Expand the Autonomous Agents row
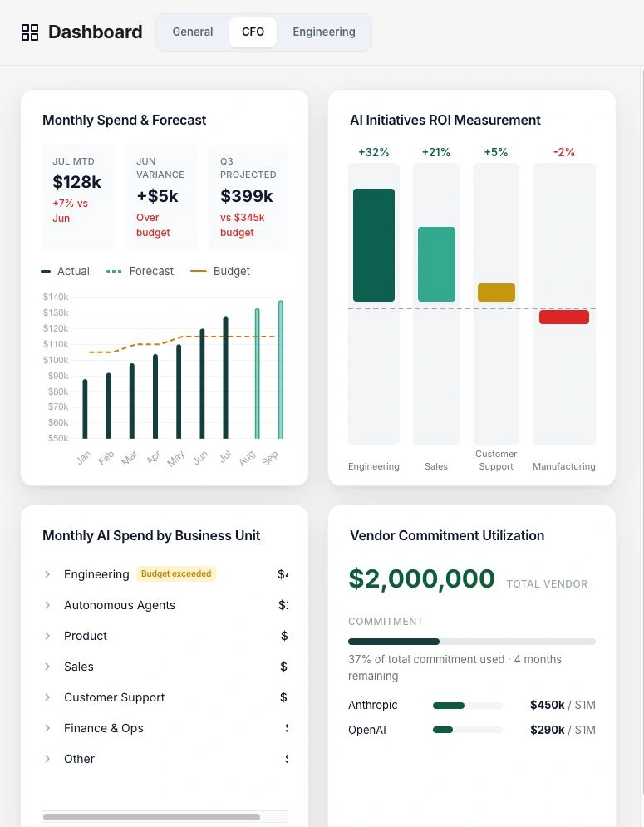 click(47, 605)
